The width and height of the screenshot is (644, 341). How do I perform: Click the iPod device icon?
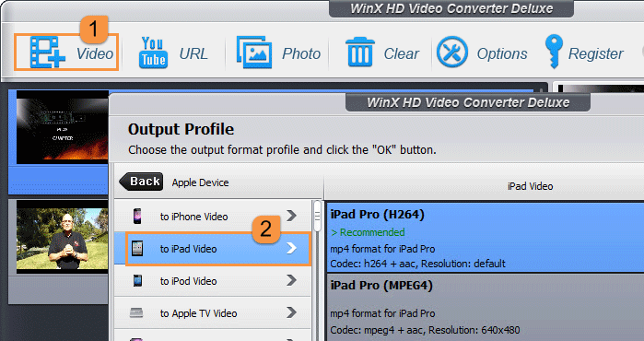137,281
